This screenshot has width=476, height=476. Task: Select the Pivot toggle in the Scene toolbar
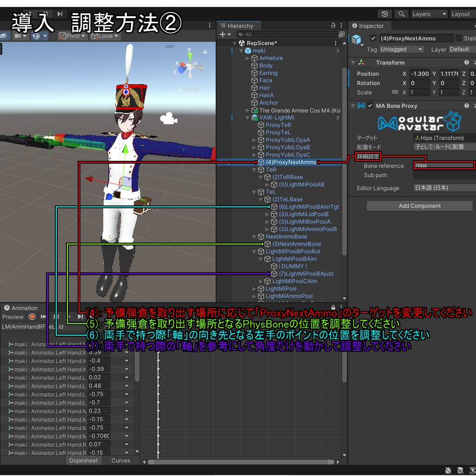pyautogui.click(x=72, y=36)
